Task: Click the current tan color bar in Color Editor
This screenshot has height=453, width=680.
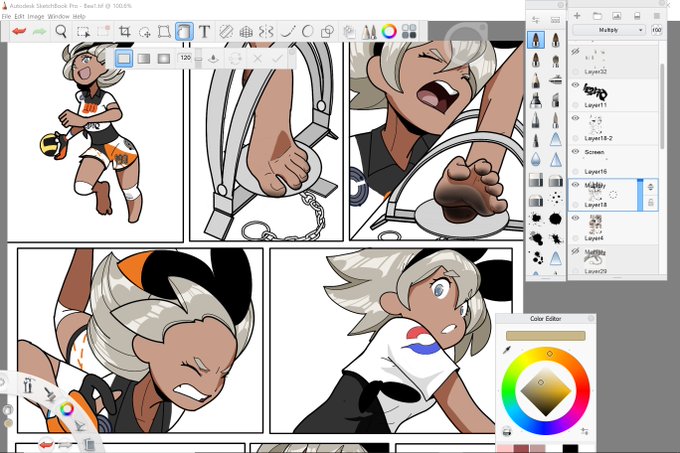Action: click(x=546, y=336)
